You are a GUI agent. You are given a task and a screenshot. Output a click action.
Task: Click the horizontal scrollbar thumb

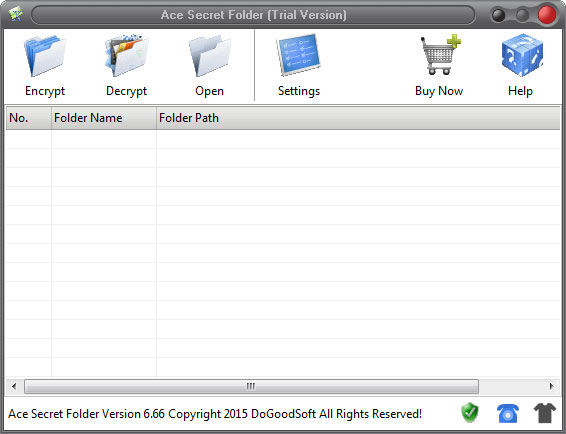point(251,386)
